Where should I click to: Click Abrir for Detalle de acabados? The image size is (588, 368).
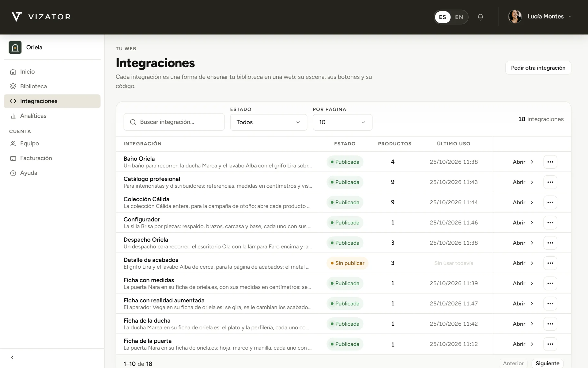(x=523, y=263)
